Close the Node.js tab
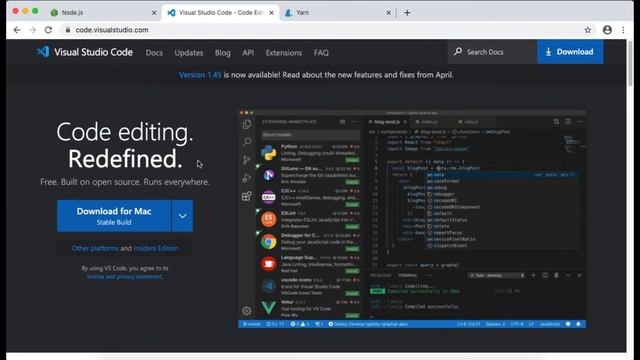 tap(154, 13)
